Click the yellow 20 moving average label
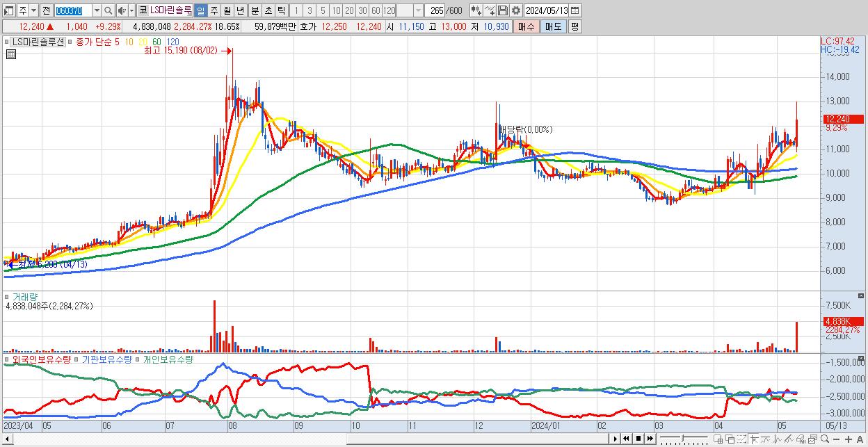 coord(143,42)
